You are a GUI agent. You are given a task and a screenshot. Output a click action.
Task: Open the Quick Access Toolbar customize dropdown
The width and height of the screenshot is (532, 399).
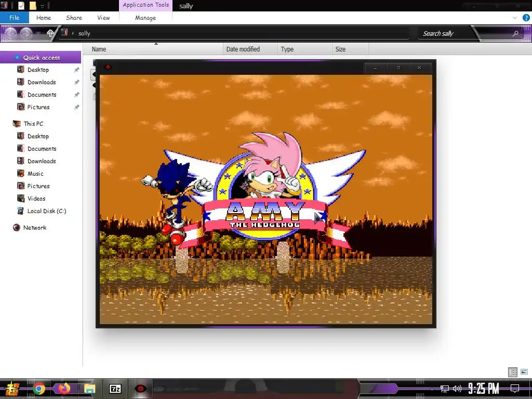pyautogui.click(x=43, y=6)
